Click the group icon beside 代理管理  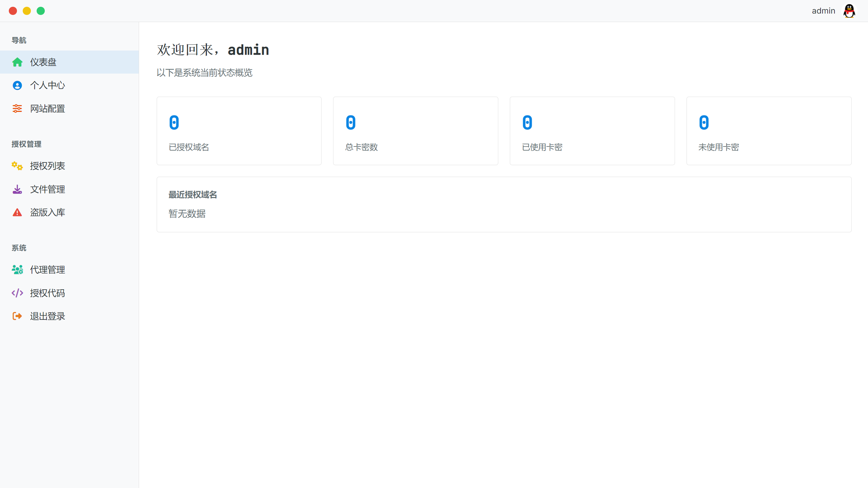click(17, 269)
